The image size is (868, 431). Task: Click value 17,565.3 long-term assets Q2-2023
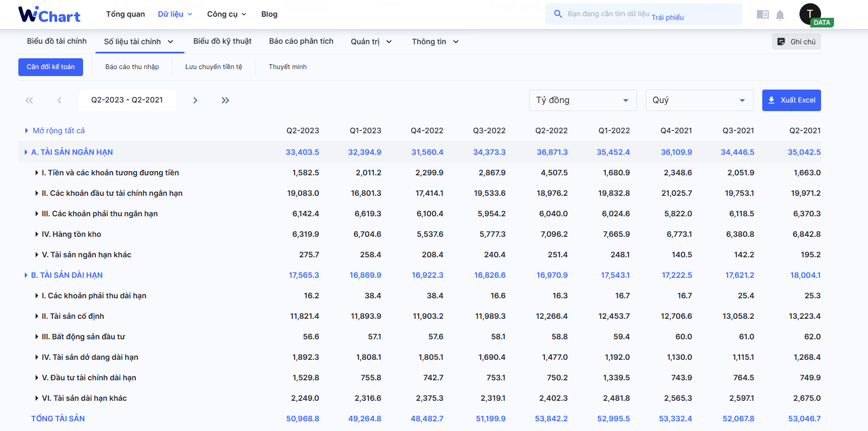point(304,275)
